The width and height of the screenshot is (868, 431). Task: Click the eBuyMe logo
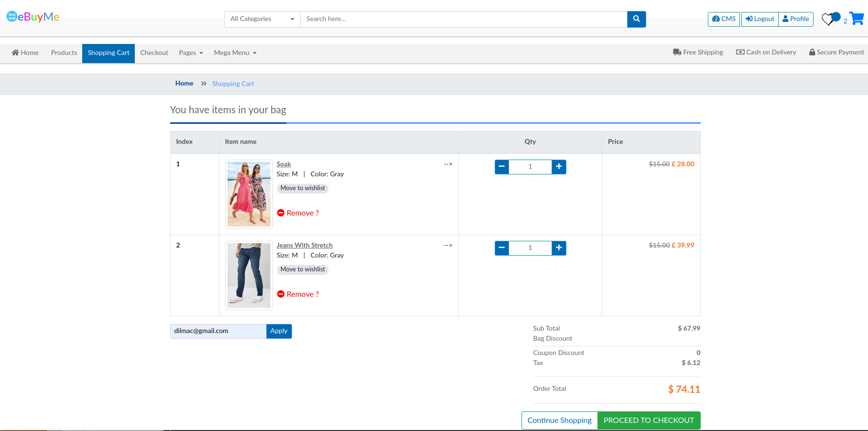[x=33, y=17]
